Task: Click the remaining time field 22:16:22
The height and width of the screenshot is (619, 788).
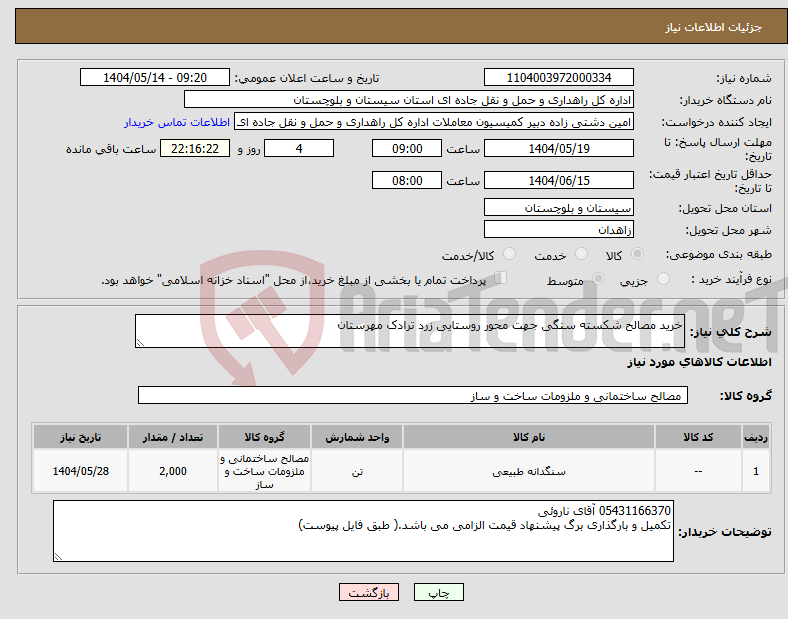Action: click(x=195, y=148)
